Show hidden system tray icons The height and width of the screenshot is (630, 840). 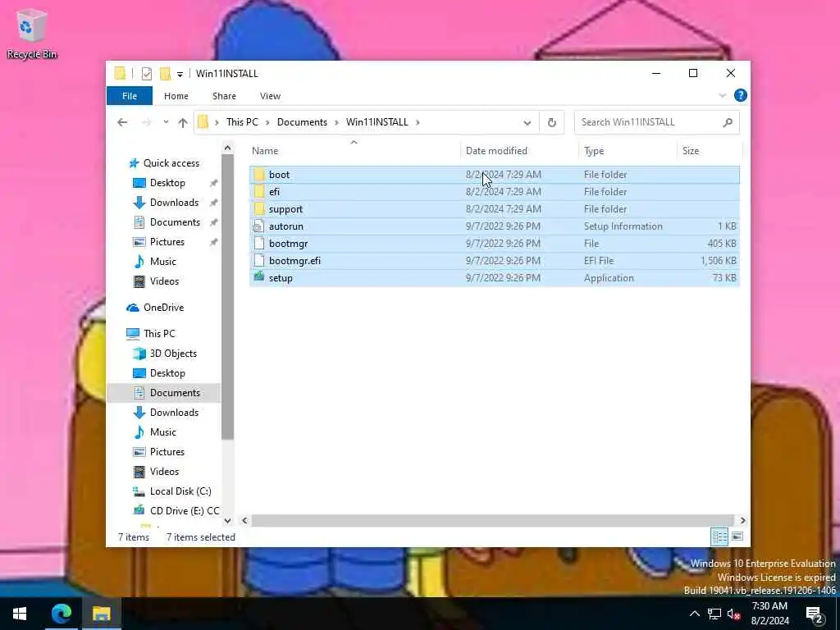click(694, 614)
